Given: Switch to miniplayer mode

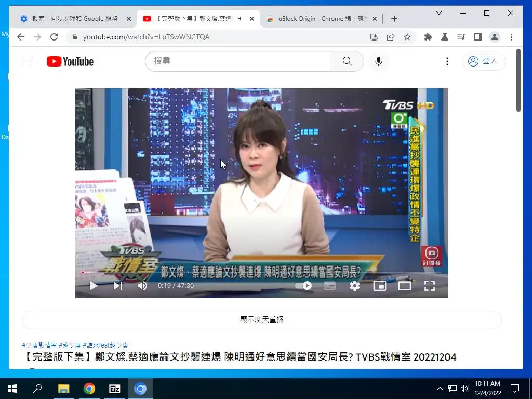Looking at the screenshot, I should [380, 286].
